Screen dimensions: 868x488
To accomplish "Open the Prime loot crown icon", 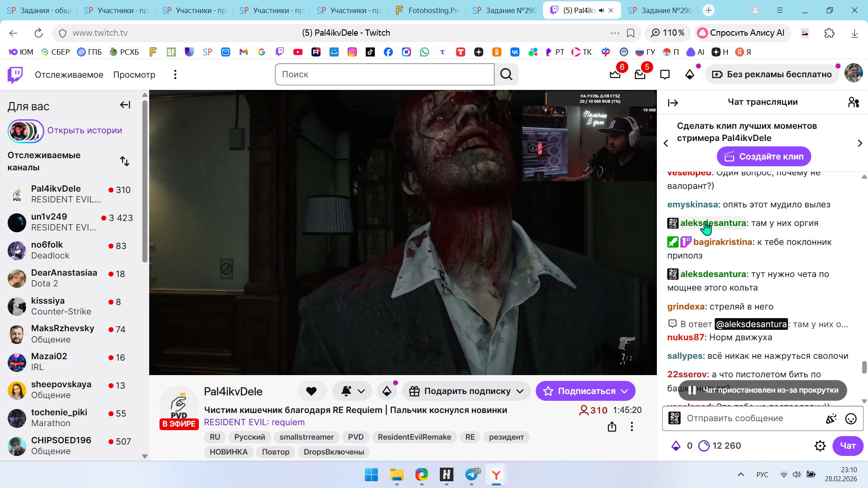I will (615, 75).
